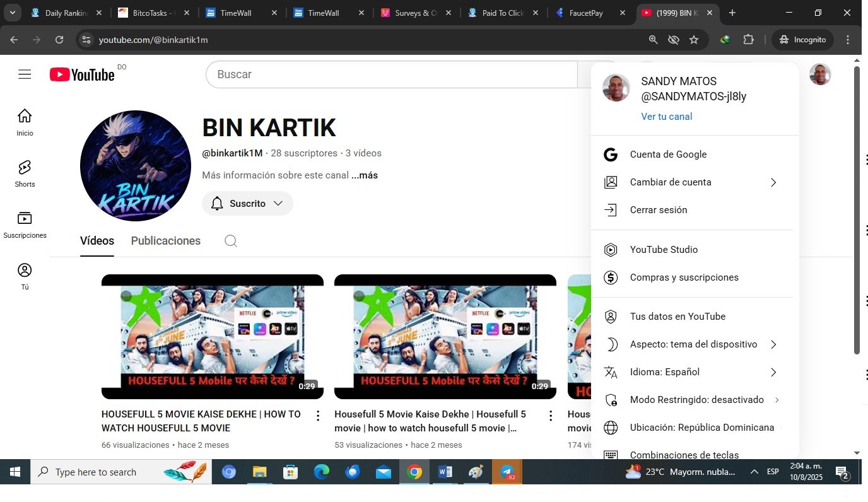868x502 pixels.
Task: Open YouTube Studio
Action: (695, 250)
